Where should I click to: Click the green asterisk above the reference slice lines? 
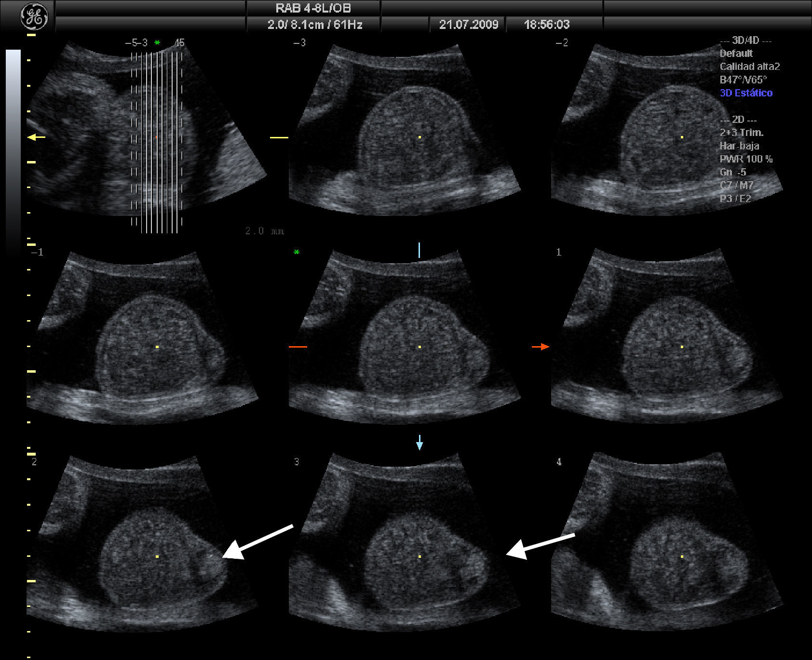(x=157, y=43)
